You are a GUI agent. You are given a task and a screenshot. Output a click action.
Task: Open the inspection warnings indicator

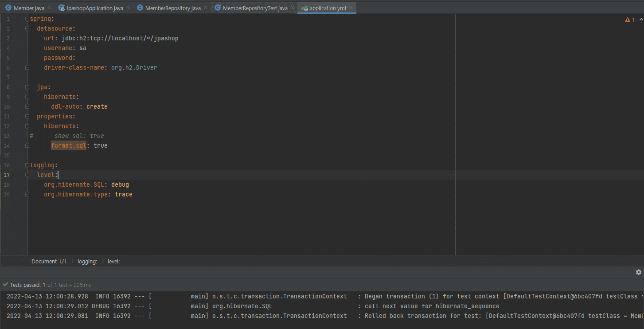coord(630,20)
